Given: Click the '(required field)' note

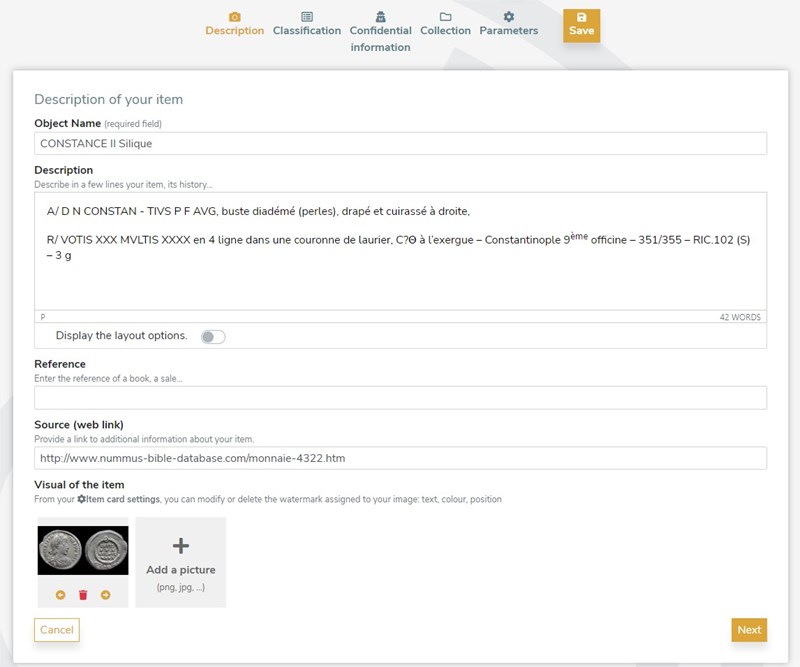Looking at the screenshot, I should click(133, 124).
